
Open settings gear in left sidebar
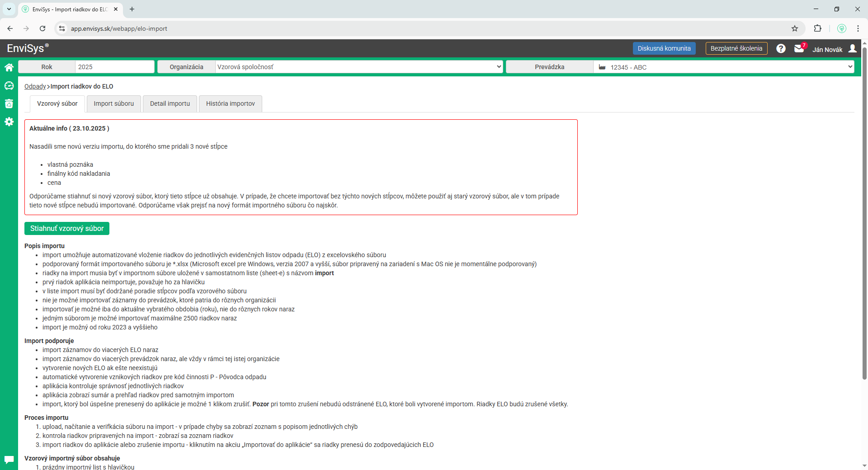point(9,122)
